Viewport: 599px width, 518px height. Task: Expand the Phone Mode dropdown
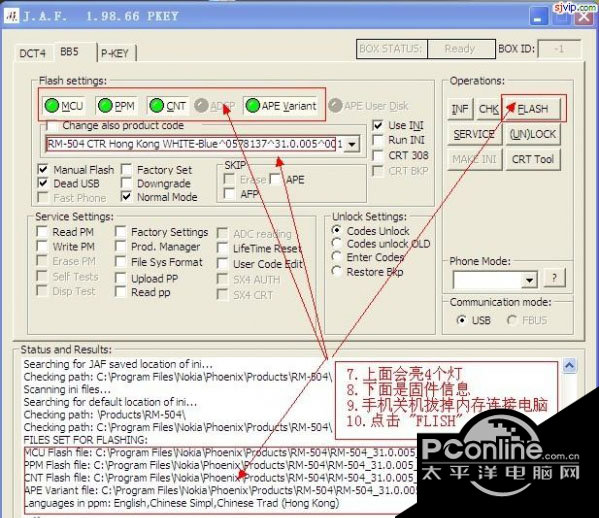click(x=529, y=280)
